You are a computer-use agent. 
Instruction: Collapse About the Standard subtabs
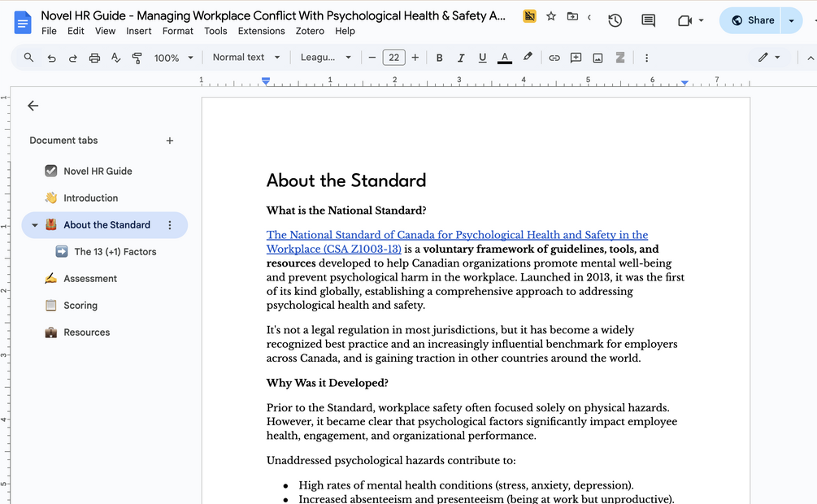(x=35, y=225)
